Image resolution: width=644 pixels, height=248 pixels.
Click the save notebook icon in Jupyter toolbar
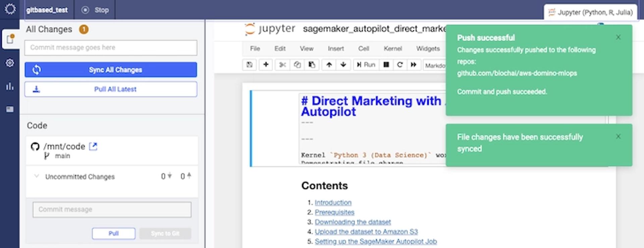click(249, 65)
